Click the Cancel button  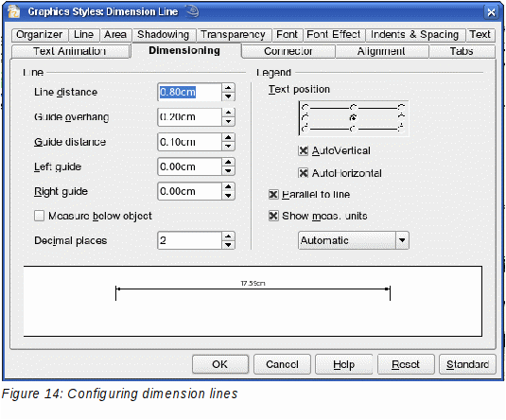coord(282,364)
